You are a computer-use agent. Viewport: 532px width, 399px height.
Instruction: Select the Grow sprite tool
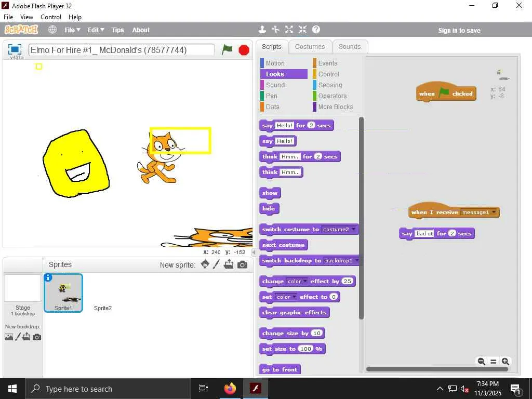(289, 30)
